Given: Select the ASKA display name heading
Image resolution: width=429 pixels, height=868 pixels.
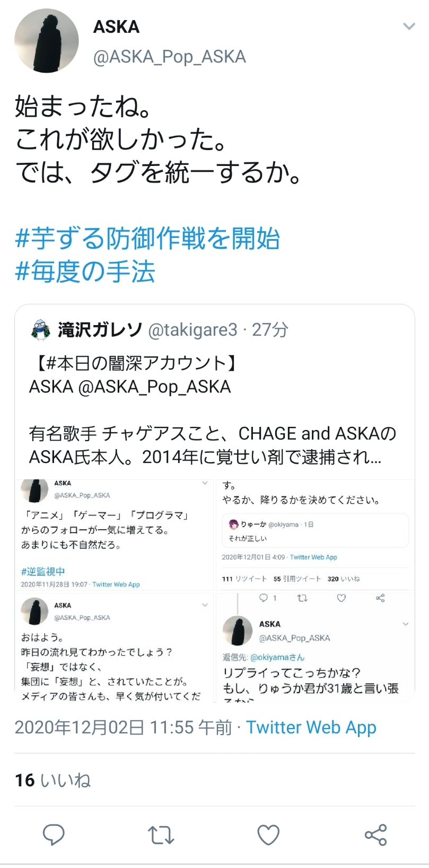Looking at the screenshot, I should 116,27.
